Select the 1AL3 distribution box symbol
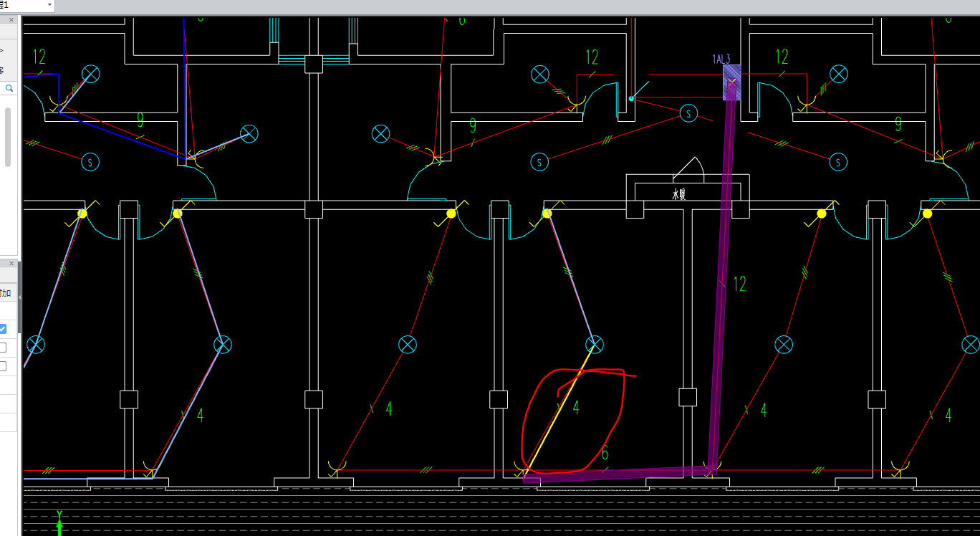This screenshot has width=980, height=536. (731, 82)
